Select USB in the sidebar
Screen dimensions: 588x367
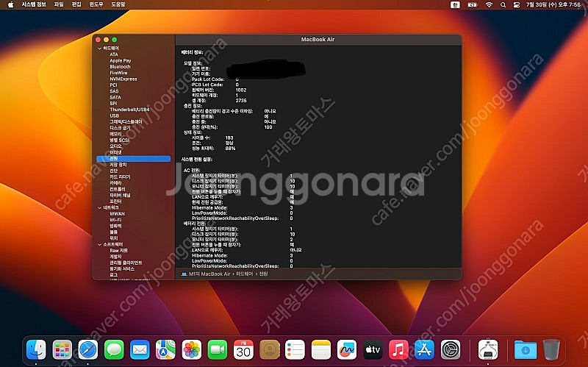pyautogui.click(x=114, y=115)
